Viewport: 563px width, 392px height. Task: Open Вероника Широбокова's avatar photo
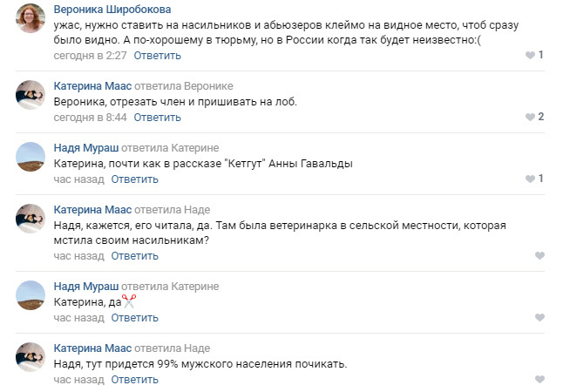pos(31,17)
